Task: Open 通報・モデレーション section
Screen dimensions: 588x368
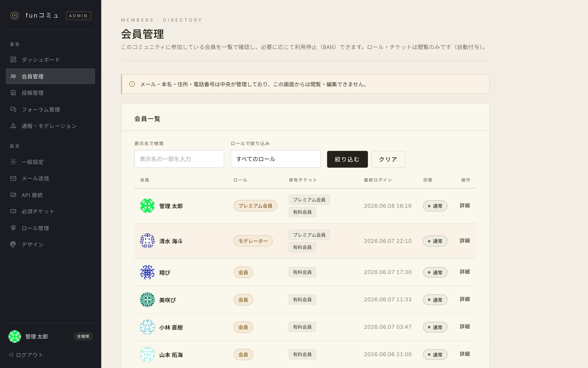Action: tap(50, 126)
